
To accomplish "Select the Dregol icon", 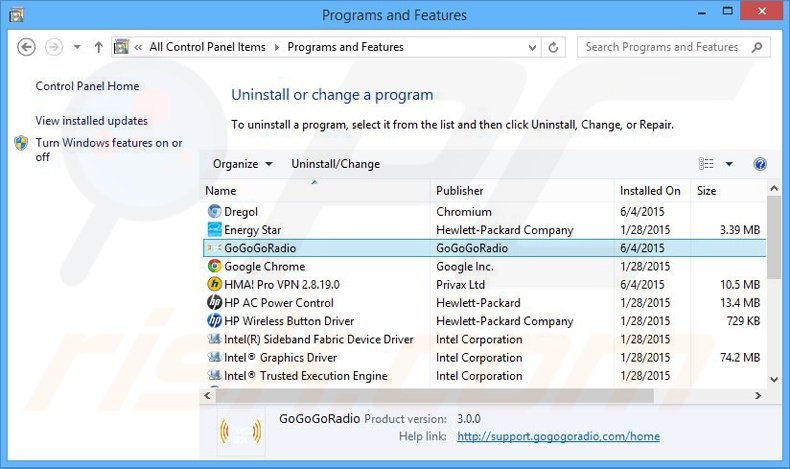I will [214, 211].
